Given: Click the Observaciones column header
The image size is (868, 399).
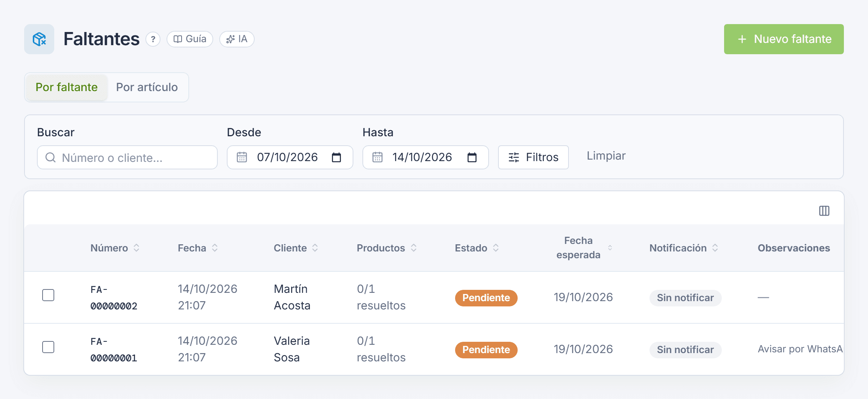Looking at the screenshot, I should pyautogui.click(x=794, y=248).
